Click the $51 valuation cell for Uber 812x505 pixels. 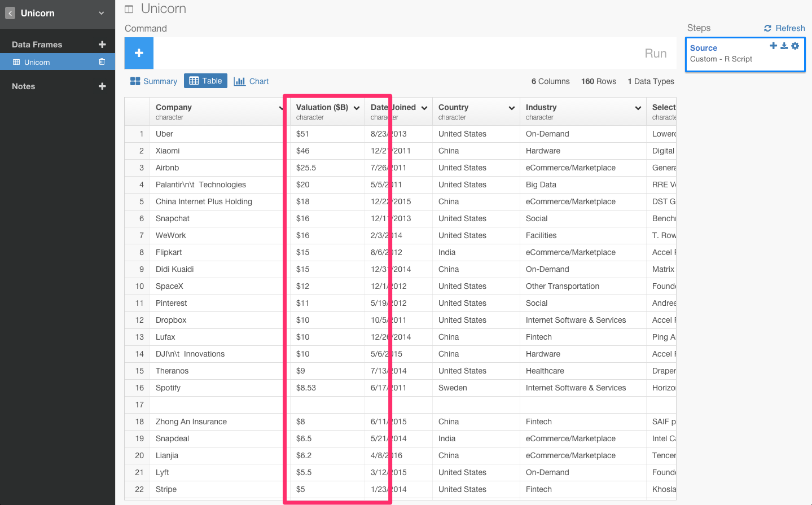pos(327,134)
